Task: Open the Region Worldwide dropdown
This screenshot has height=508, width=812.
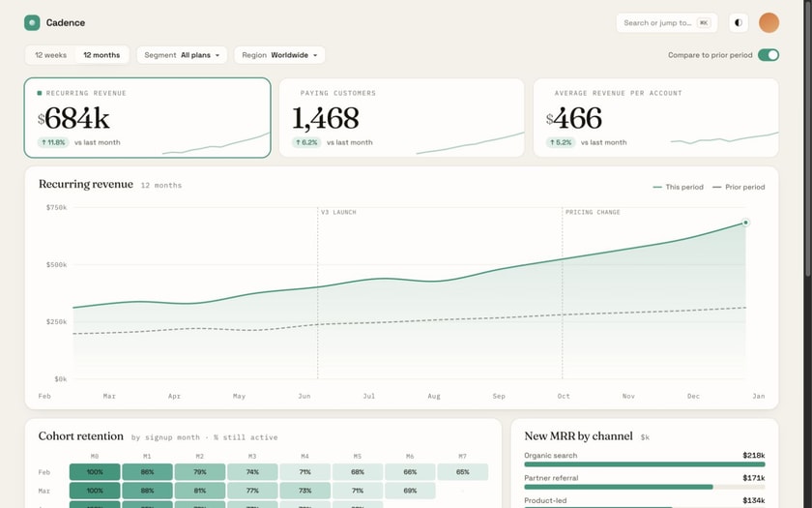Action: (x=279, y=55)
